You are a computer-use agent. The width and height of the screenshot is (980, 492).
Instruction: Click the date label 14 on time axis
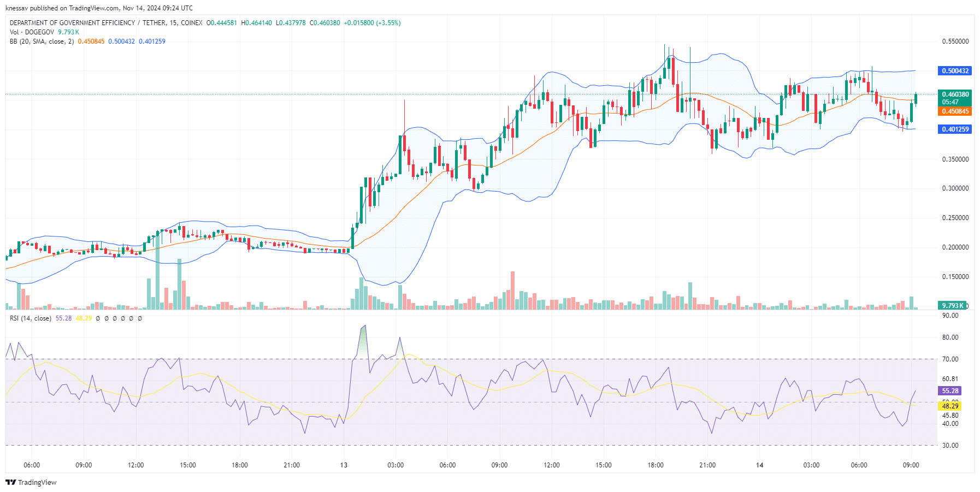[x=759, y=465]
